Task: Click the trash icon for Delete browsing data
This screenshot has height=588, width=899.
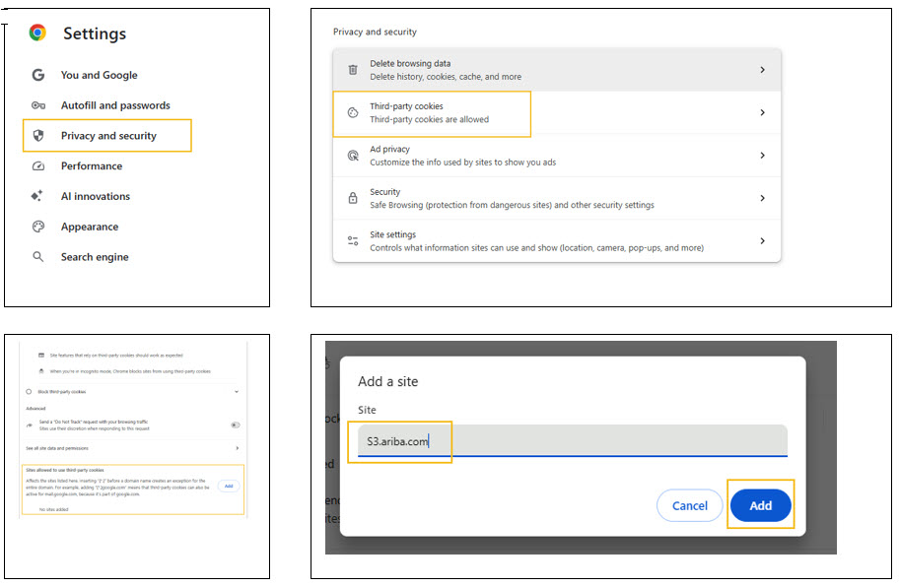Action: tap(353, 70)
